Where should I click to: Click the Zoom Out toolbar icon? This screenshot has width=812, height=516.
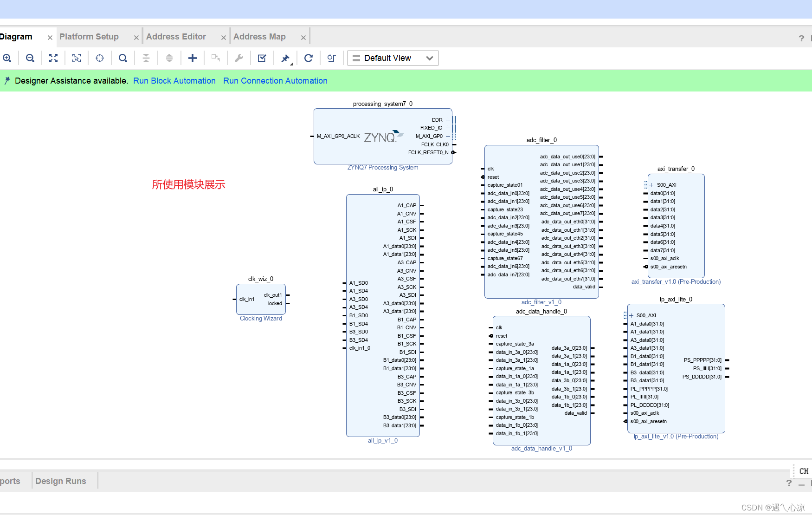click(30, 58)
